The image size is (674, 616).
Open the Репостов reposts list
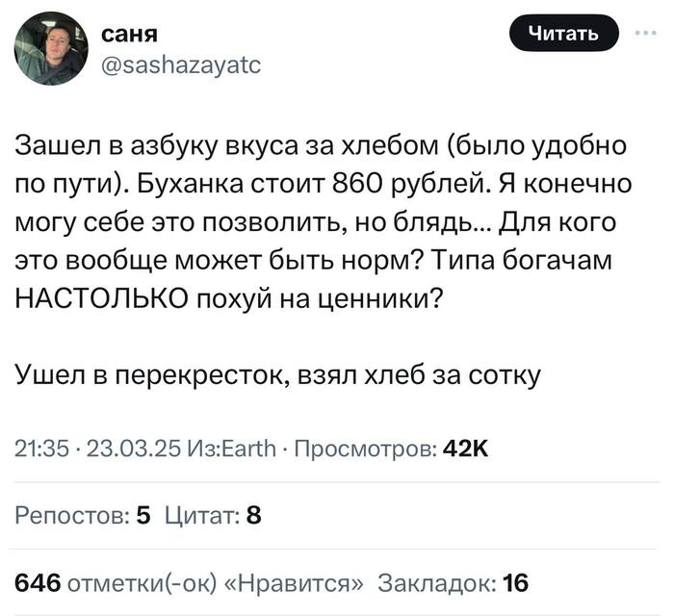click(67, 517)
